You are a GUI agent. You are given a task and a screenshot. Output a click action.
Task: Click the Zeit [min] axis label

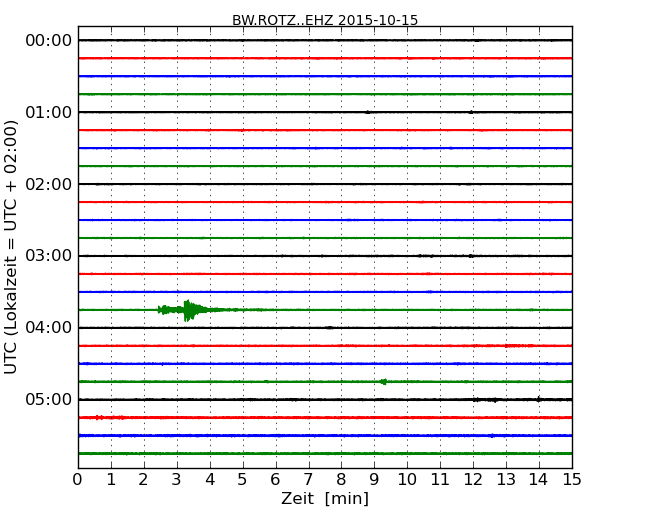coord(325,498)
